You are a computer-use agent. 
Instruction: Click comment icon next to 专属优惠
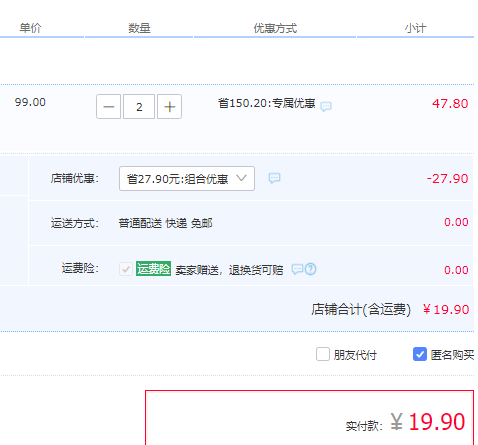[326, 106]
